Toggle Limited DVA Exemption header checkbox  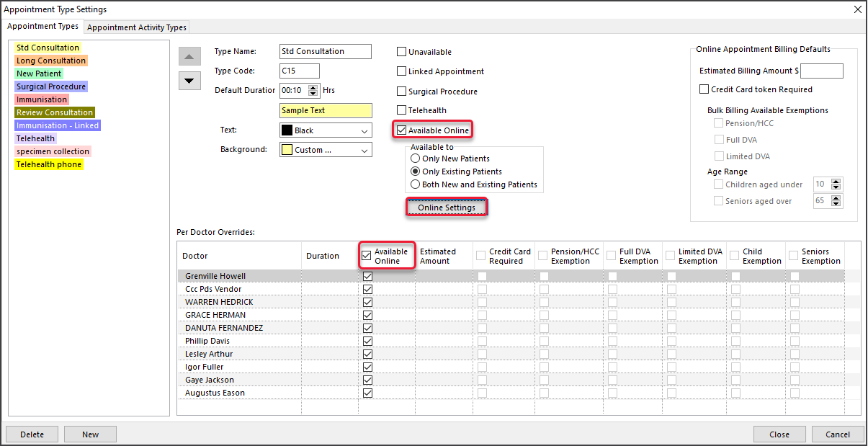coord(670,256)
